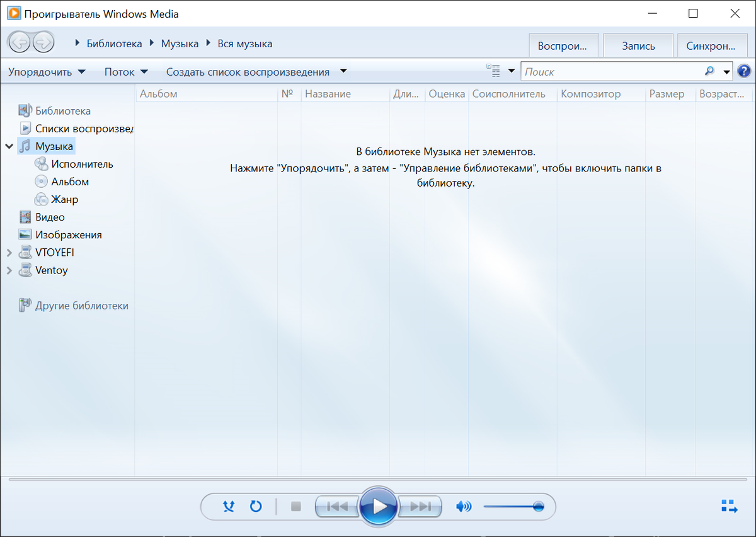Open the Синхронизация tab
This screenshot has height=537, width=756.
pyautogui.click(x=711, y=45)
